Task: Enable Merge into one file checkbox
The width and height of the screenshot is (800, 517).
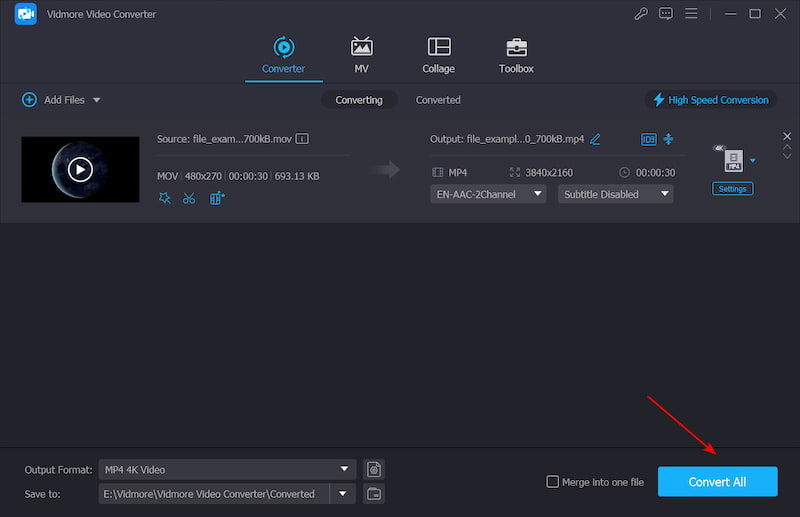Action: tap(552, 482)
